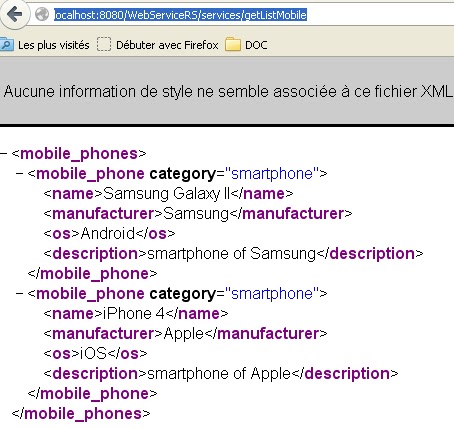Click the closing mobile_phone tag after Apple
This screenshot has width=454, height=429.
(92, 394)
